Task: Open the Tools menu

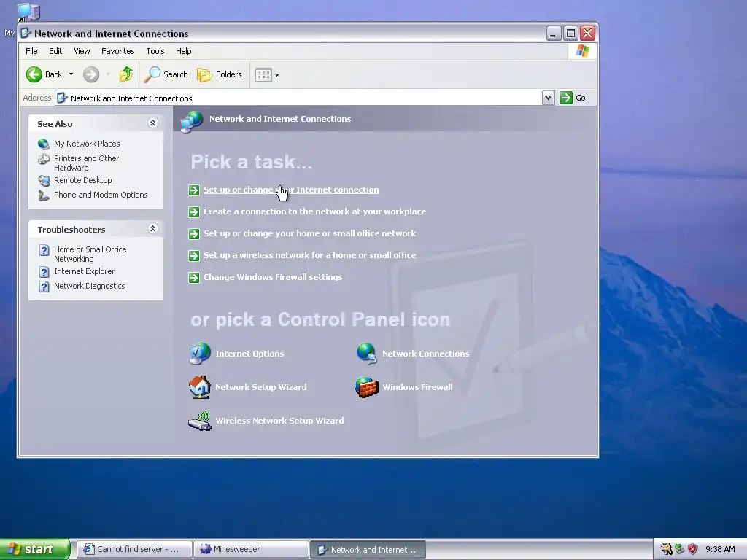Action: click(x=155, y=51)
